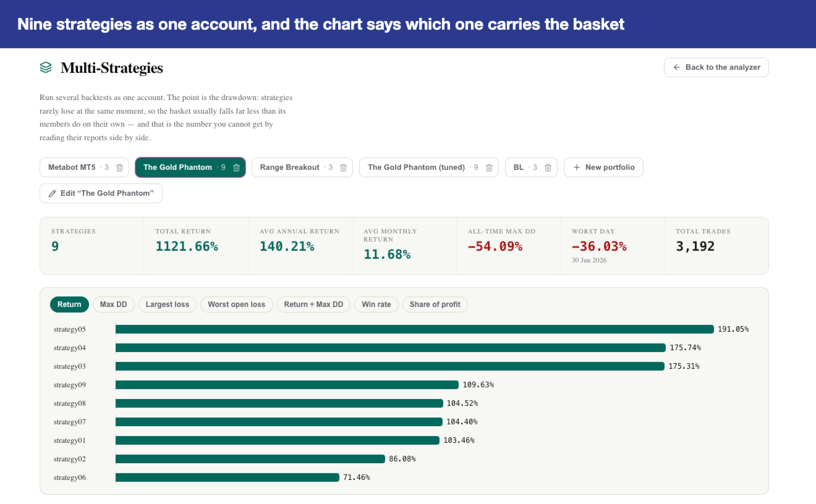Click the Multi-Strategies stacked layers icon
This screenshot has width=816, height=504.
pyautogui.click(x=46, y=67)
